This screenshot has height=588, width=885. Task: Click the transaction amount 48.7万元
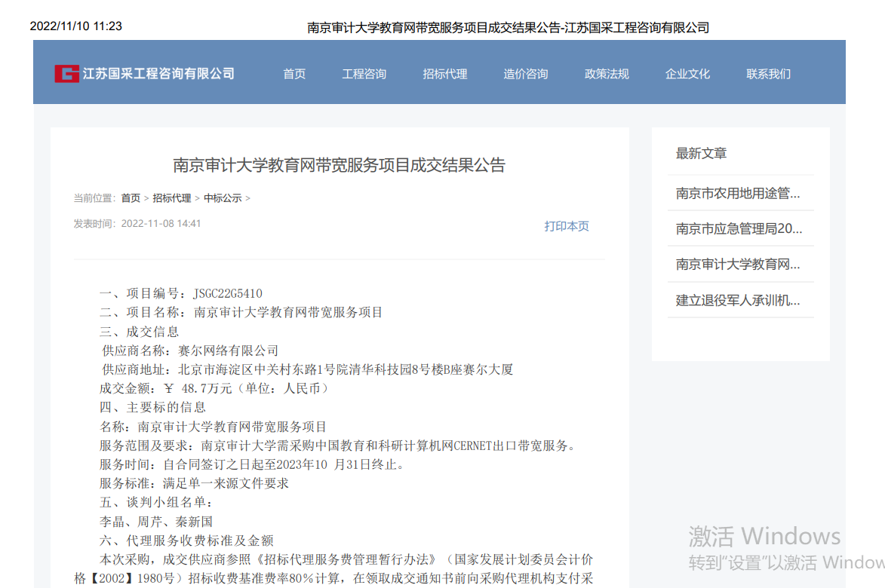click(x=207, y=388)
